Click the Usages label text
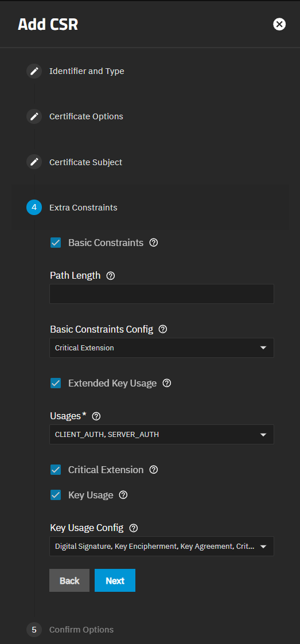This screenshot has height=644, width=300. [x=66, y=416]
